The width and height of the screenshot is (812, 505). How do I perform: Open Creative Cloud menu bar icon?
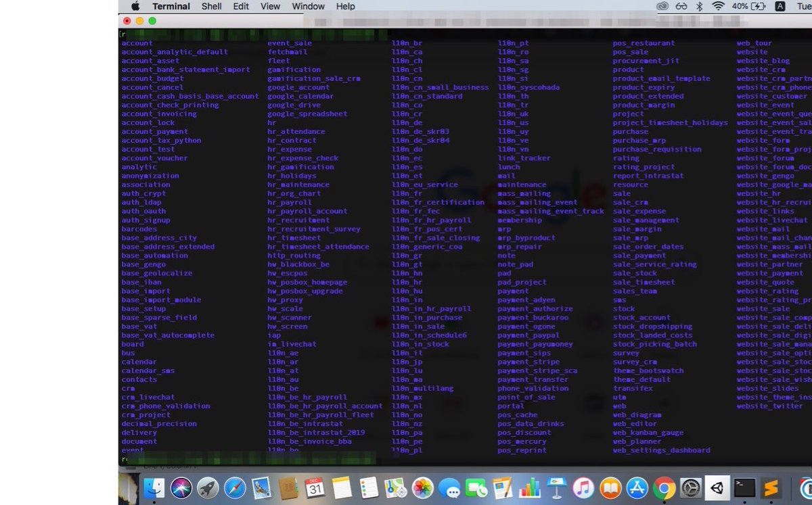[662, 6]
